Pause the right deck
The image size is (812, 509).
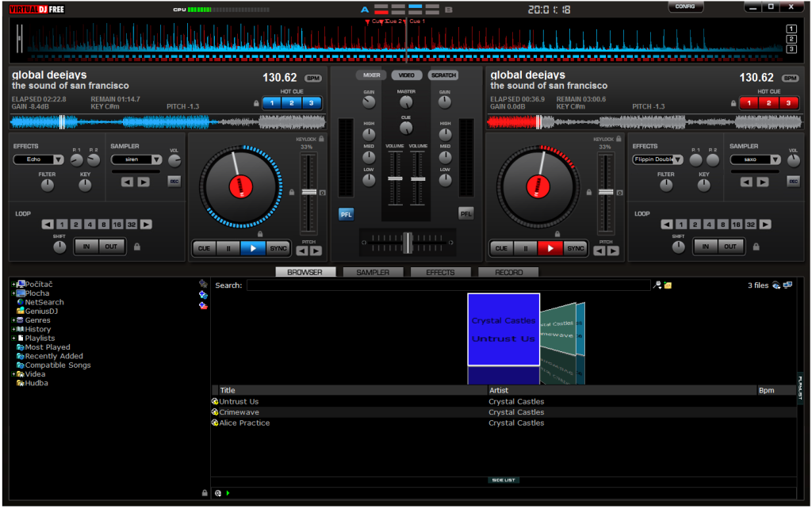point(526,248)
